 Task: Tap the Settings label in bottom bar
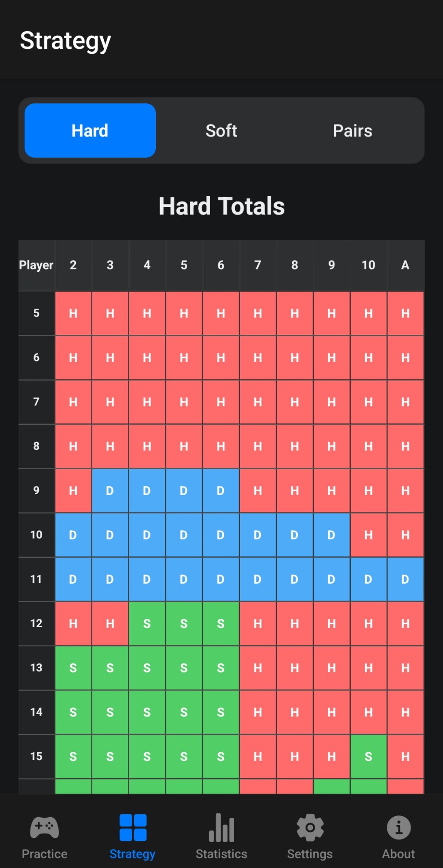click(310, 854)
